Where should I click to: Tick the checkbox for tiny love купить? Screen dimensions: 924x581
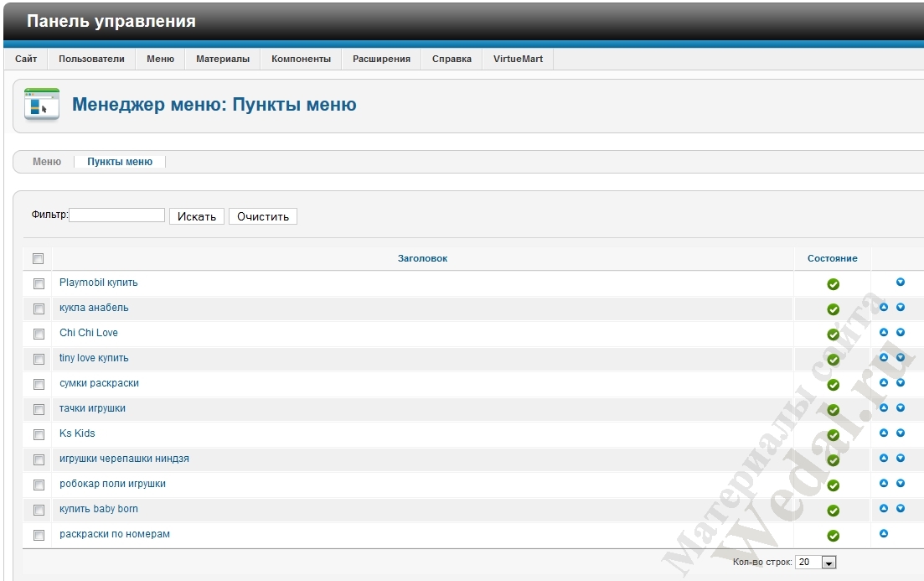tap(39, 360)
